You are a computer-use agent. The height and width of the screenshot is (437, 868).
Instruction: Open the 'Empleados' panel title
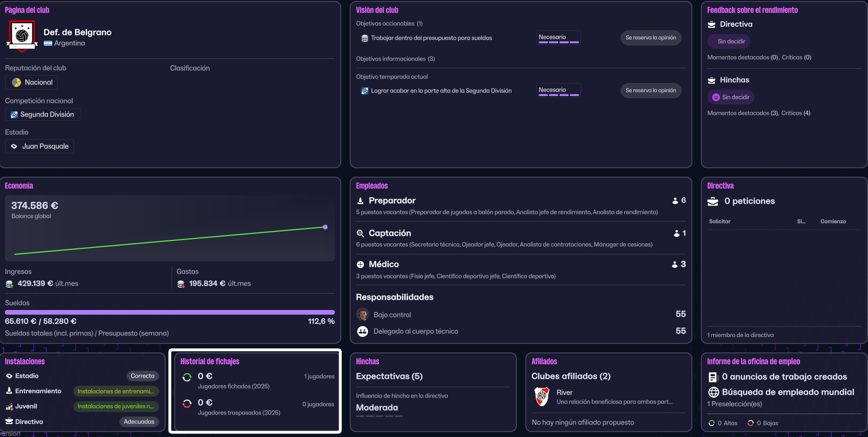click(x=372, y=186)
